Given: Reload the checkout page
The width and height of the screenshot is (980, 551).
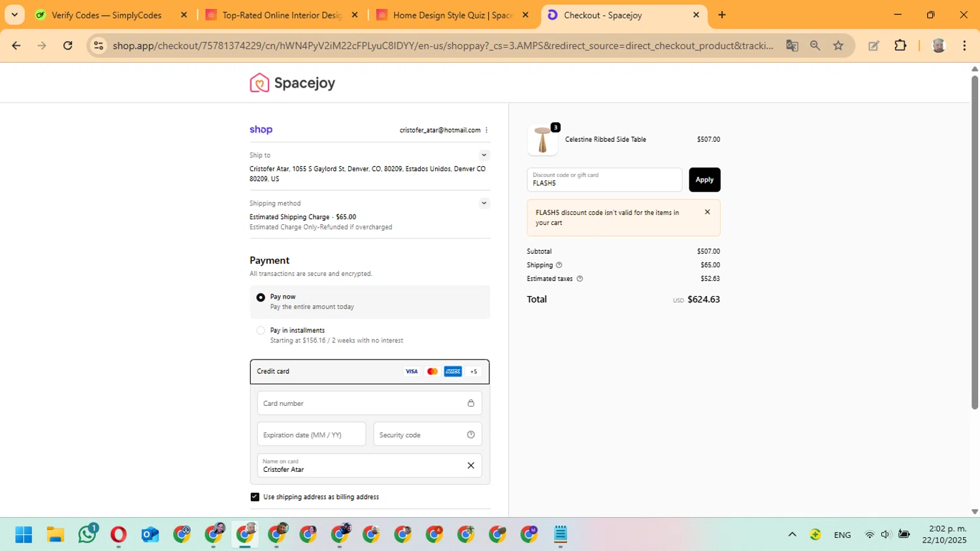Looking at the screenshot, I should click(68, 46).
